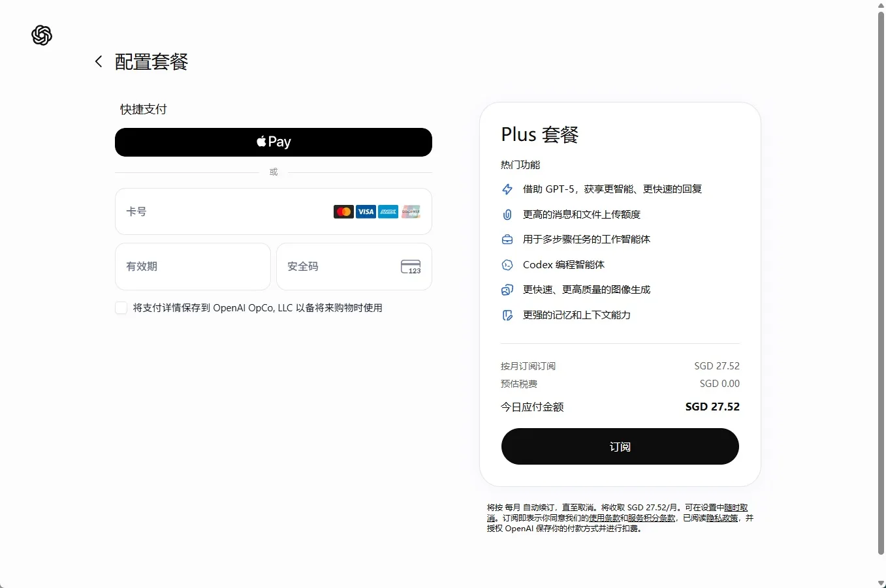
Task: Click the Discover card logo icon
Action: tap(411, 211)
